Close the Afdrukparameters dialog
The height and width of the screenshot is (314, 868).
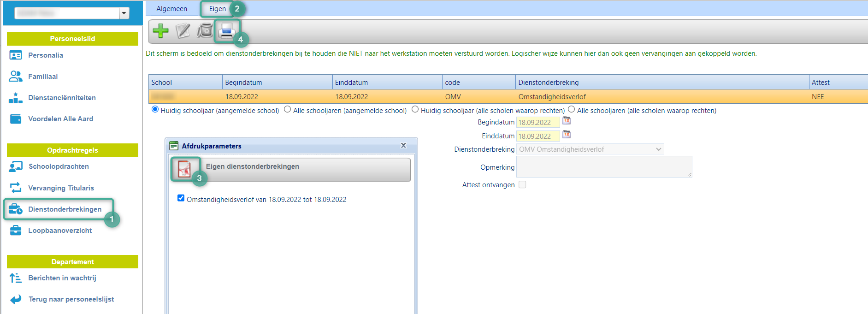coord(403,146)
